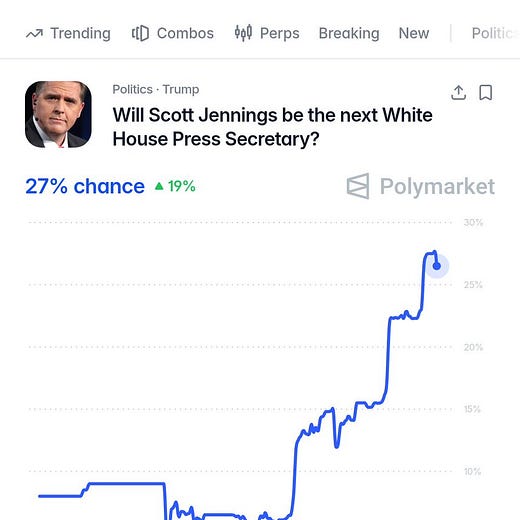Click the market question title
This screenshot has height=520, width=520.
coord(272,127)
